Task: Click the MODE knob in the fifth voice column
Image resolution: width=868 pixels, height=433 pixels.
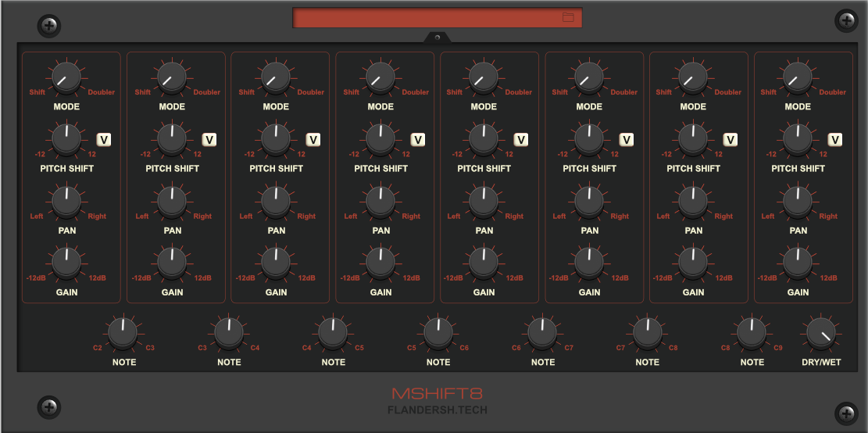Action: tap(484, 77)
